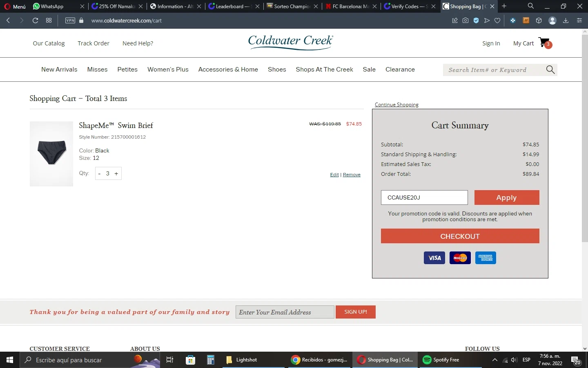588x368 pixels.
Task: Focus the Search Item# or Keyword field
Action: tap(494, 70)
